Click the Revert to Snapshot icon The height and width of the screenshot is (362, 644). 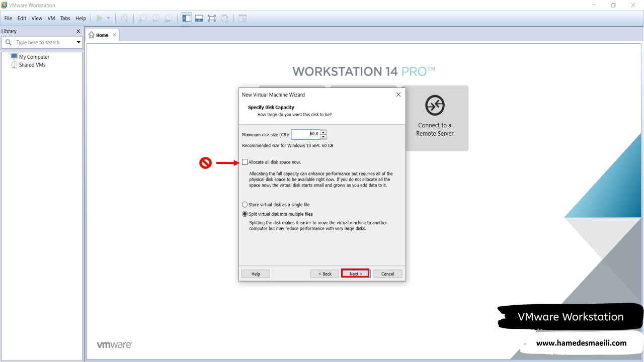point(155,18)
